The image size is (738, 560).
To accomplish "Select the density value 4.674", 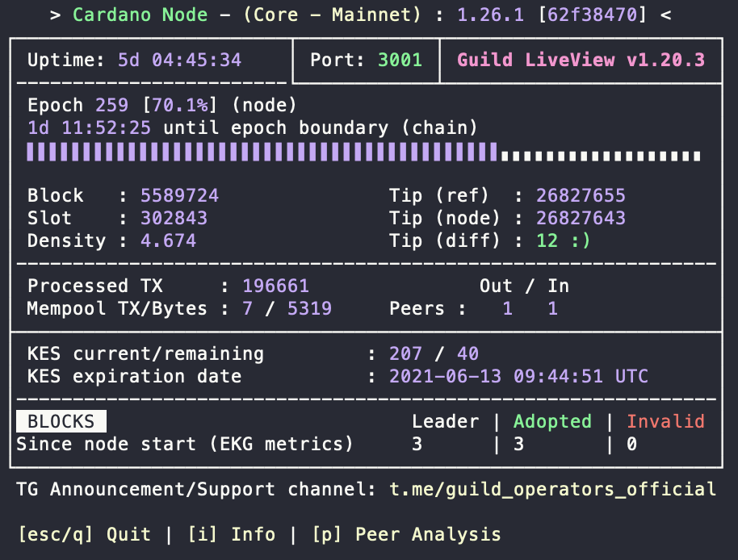I will [x=168, y=240].
